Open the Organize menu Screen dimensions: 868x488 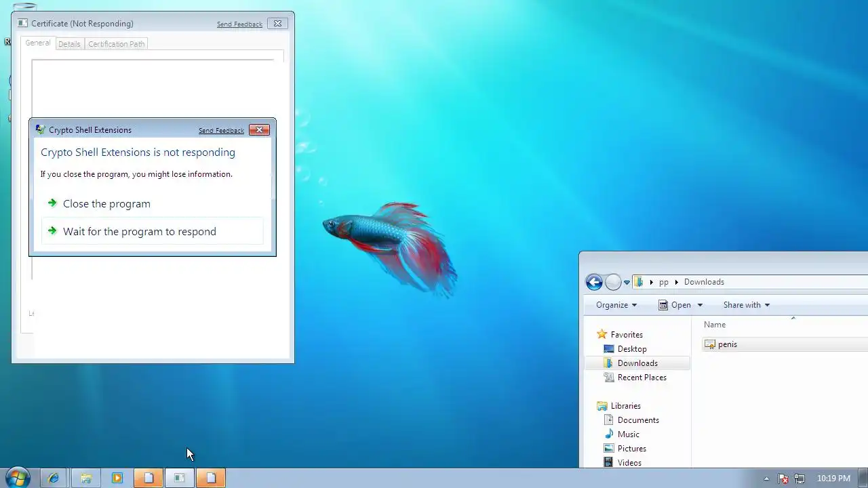click(616, 305)
